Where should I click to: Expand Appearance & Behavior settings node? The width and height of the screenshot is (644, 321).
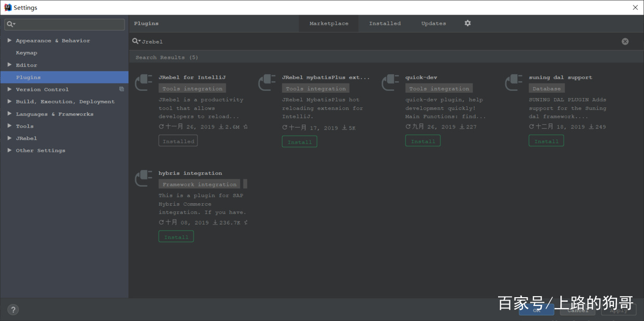pos(9,40)
